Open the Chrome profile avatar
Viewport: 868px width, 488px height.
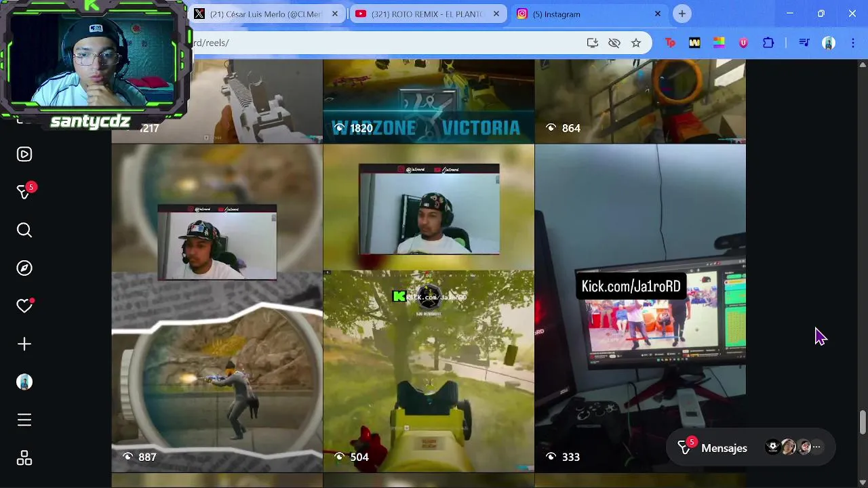coord(829,43)
